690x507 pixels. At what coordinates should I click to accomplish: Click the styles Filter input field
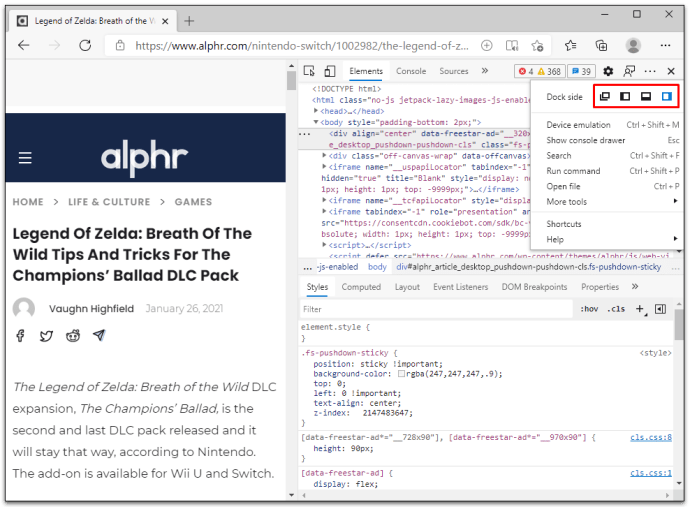pos(436,309)
